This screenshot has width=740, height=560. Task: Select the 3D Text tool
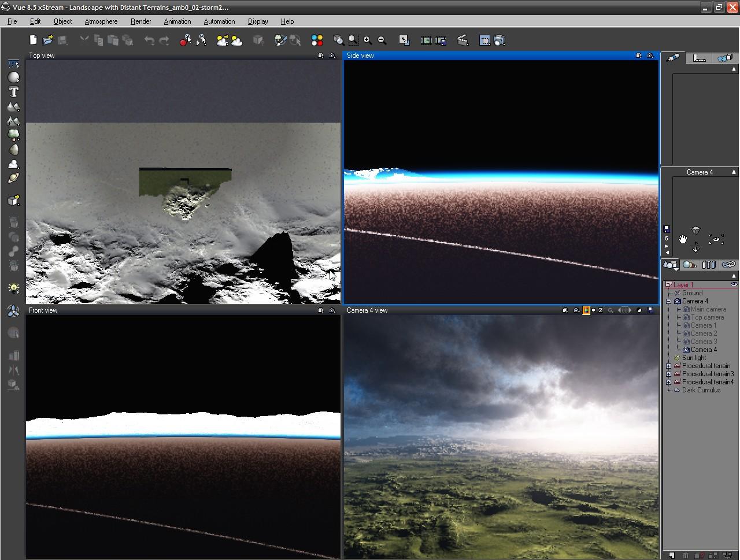pos(13,92)
